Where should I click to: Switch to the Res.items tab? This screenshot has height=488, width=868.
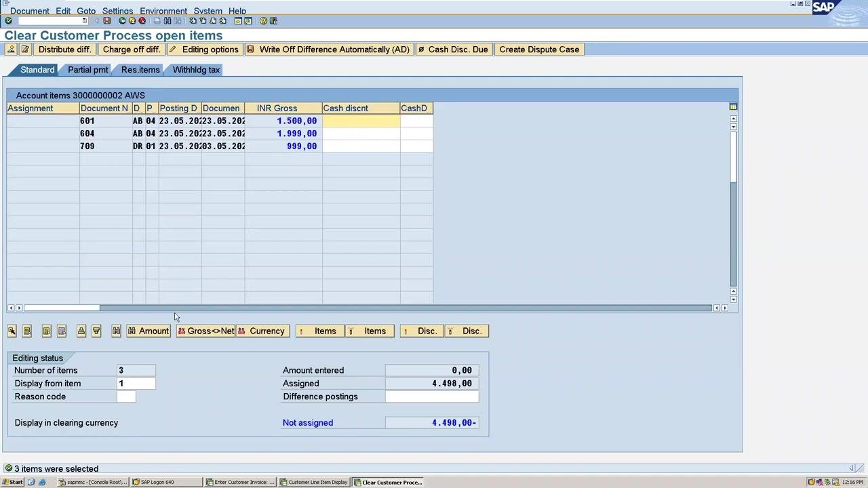pos(140,70)
